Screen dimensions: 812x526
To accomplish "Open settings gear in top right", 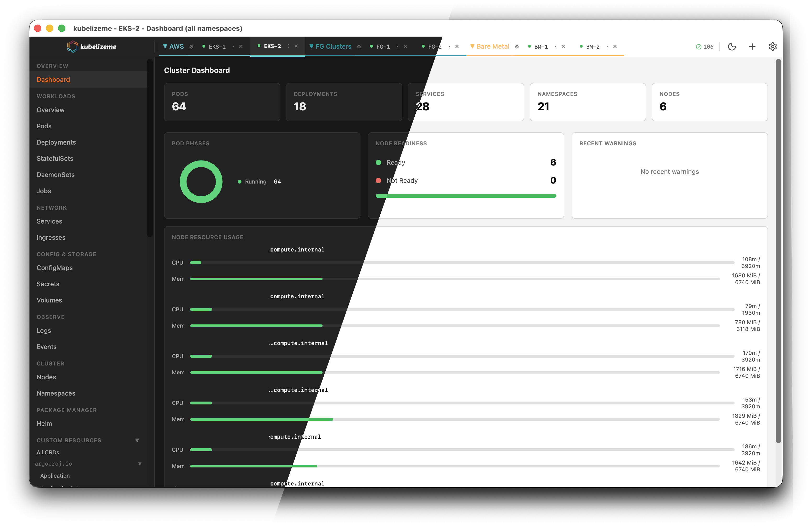I will (x=772, y=46).
